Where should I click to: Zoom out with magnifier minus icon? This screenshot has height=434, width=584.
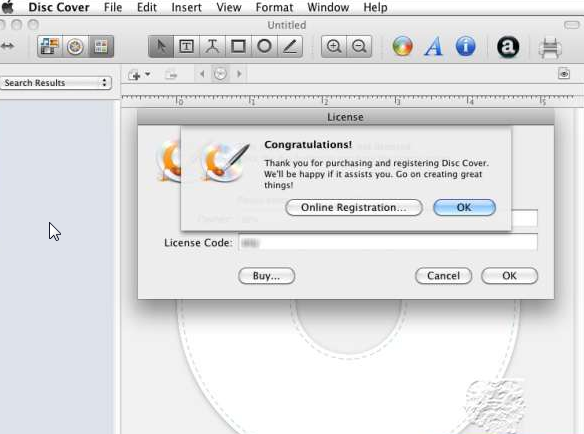click(x=359, y=47)
